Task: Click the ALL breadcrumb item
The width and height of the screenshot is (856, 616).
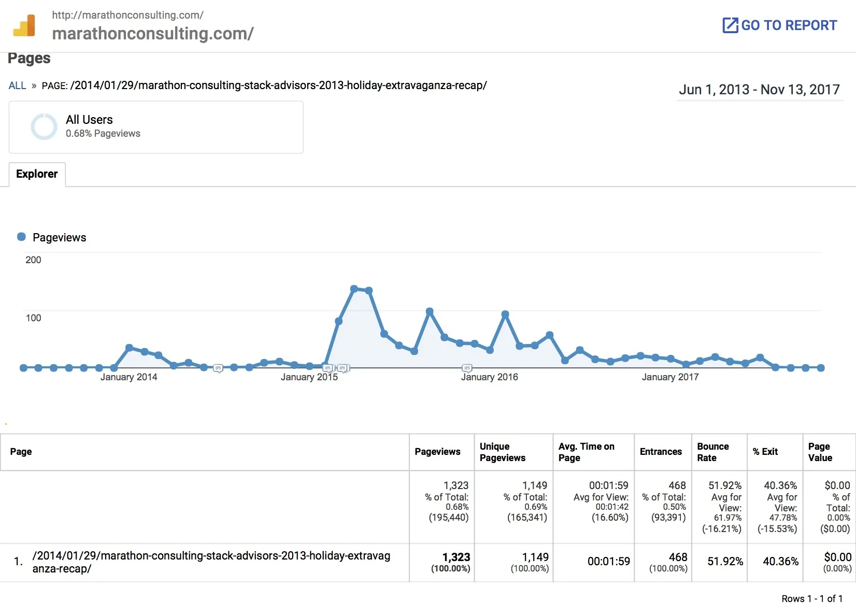Action: (x=17, y=85)
